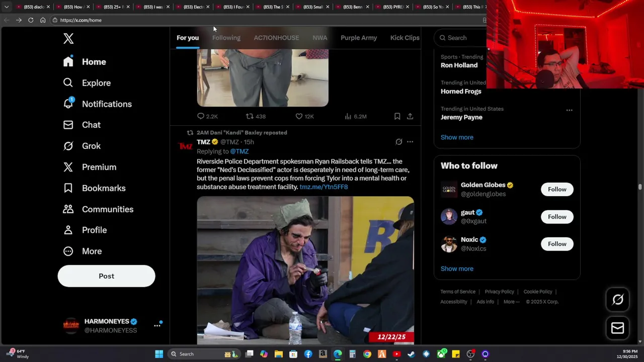Click the @TMZ reply mention link
Image resolution: width=644 pixels, height=362 pixels.
coord(239,151)
